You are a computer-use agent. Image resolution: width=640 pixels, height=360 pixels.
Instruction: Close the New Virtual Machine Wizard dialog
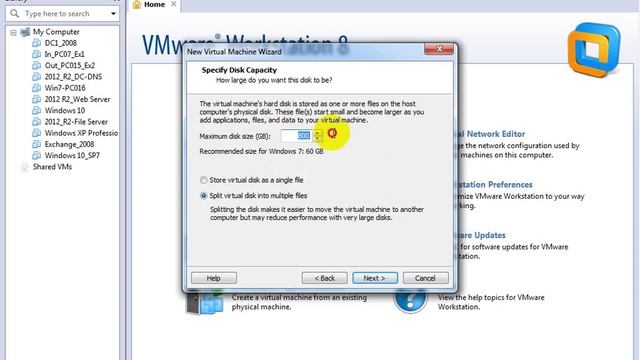coord(439,49)
